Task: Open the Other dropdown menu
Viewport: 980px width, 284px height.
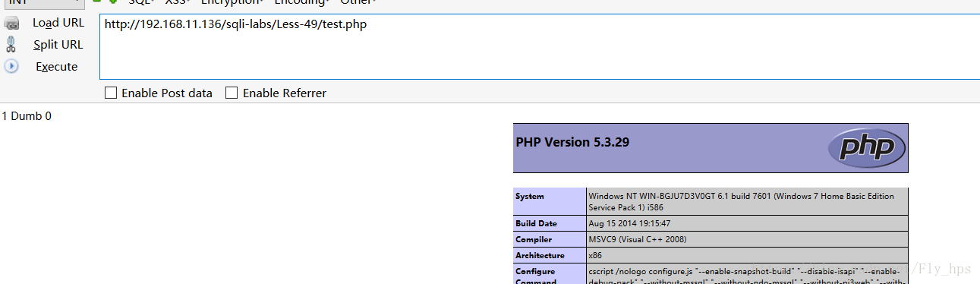Action: (358, 2)
